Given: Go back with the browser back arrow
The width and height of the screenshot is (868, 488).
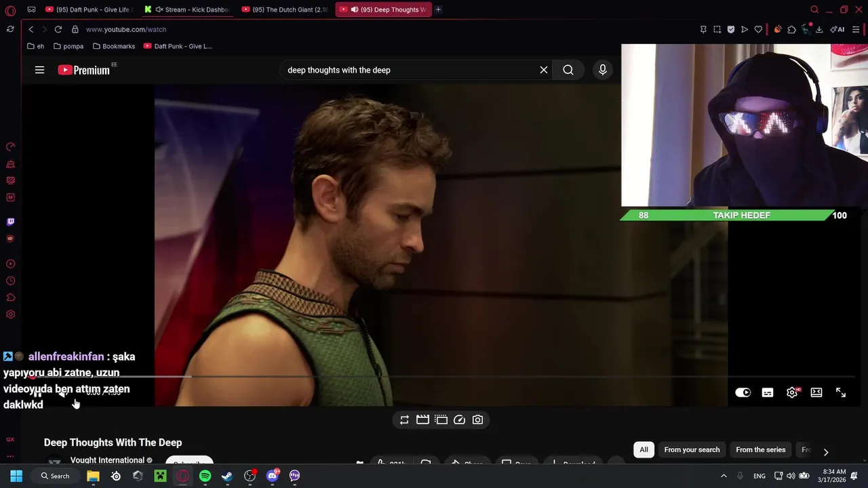Looking at the screenshot, I should click(x=31, y=29).
